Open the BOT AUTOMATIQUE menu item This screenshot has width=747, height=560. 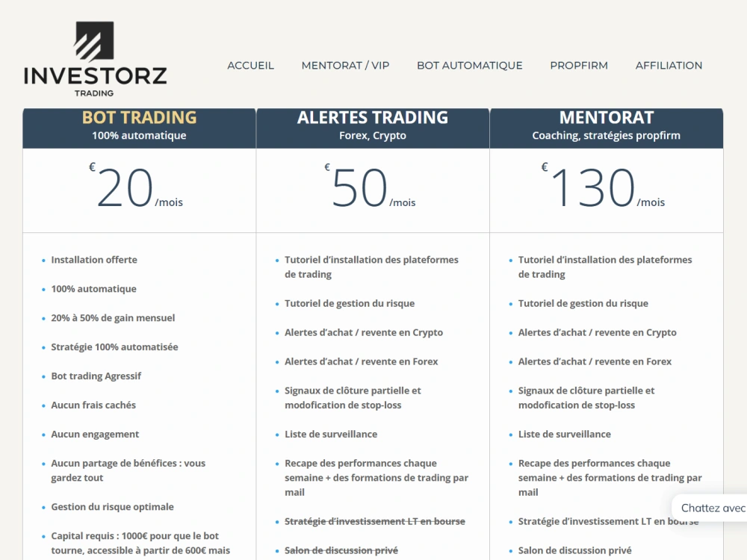click(470, 66)
